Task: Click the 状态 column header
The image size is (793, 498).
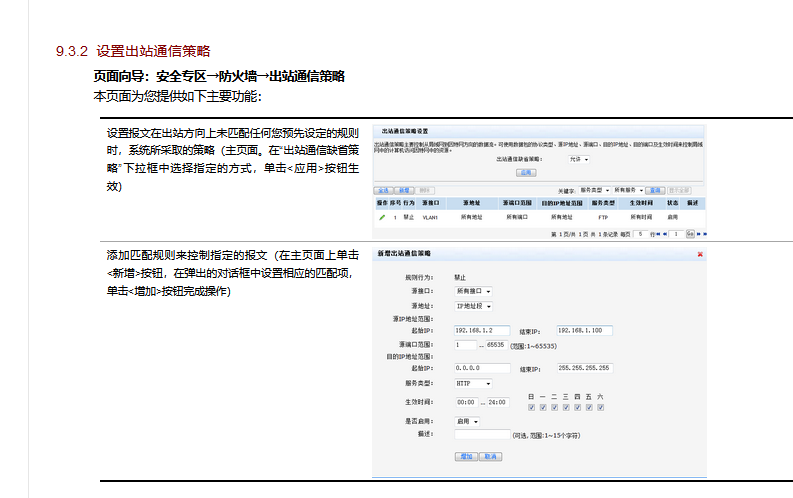Action: tap(672, 203)
